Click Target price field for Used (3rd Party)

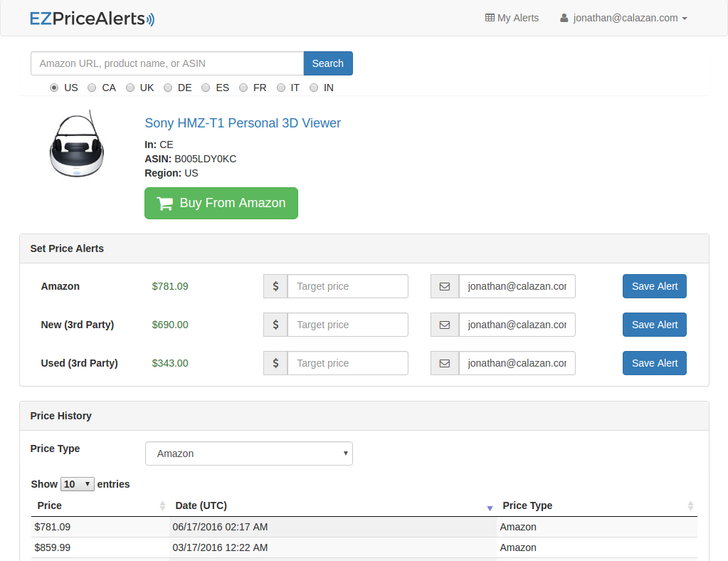348,364
